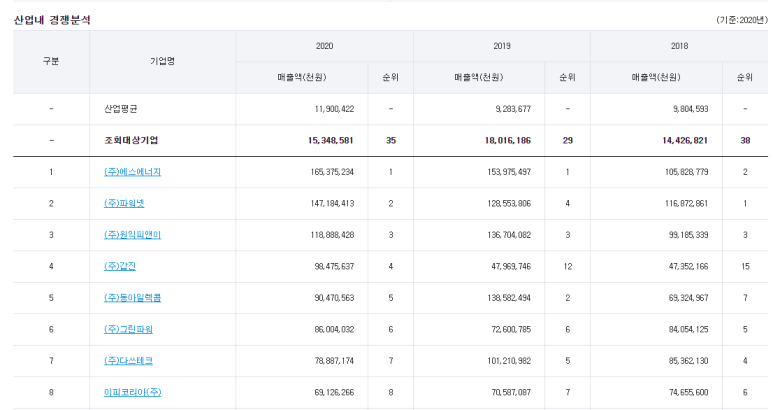The image size is (773, 410).
Task: Click the 산업내 경쟁분석 section title
Action: click(52, 20)
